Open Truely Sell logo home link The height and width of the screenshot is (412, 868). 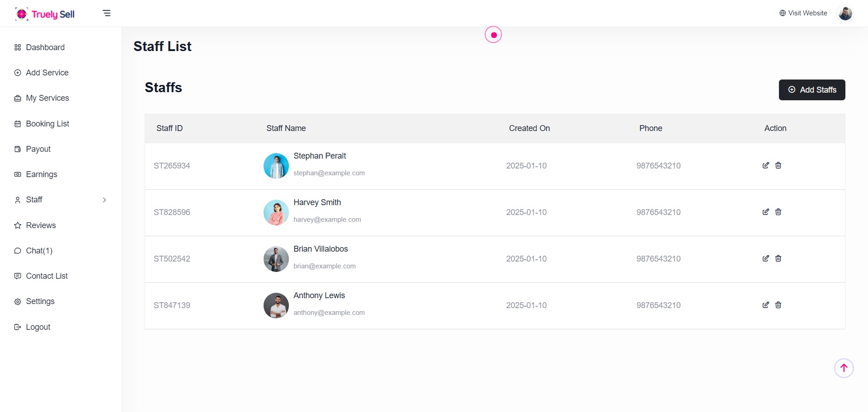point(45,14)
